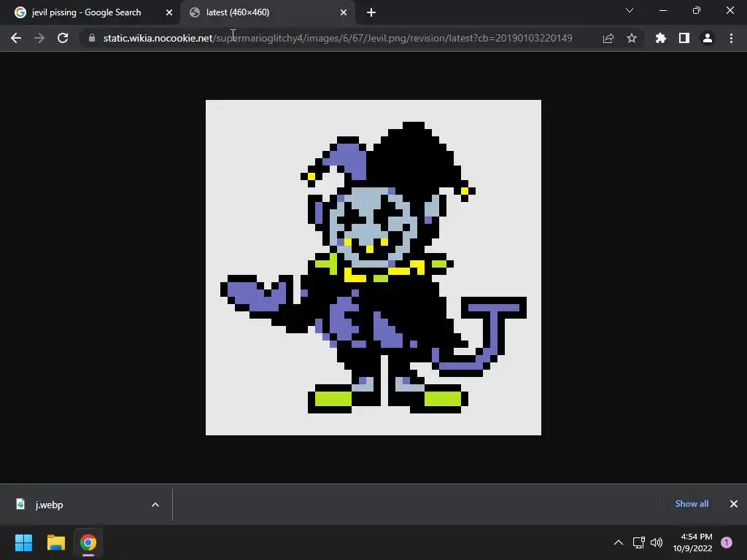This screenshot has height=560, width=747.
Task: Open the Chrome profile icon
Action: 708,38
